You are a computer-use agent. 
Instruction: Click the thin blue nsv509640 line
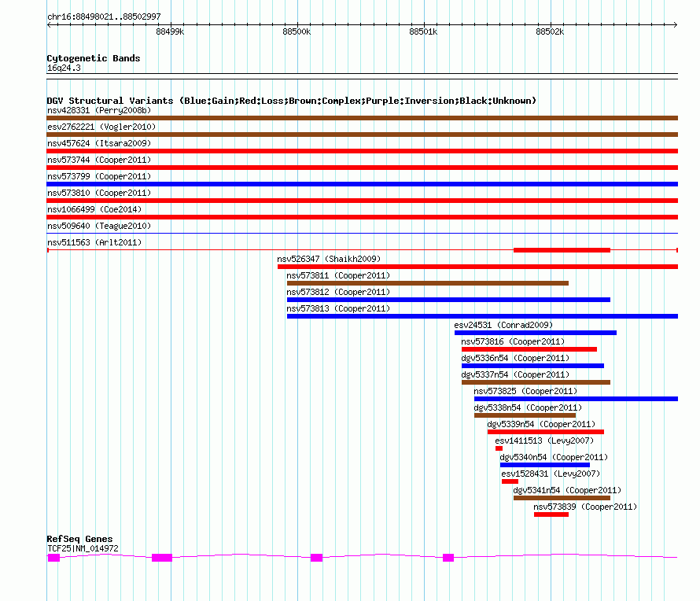(x=362, y=233)
